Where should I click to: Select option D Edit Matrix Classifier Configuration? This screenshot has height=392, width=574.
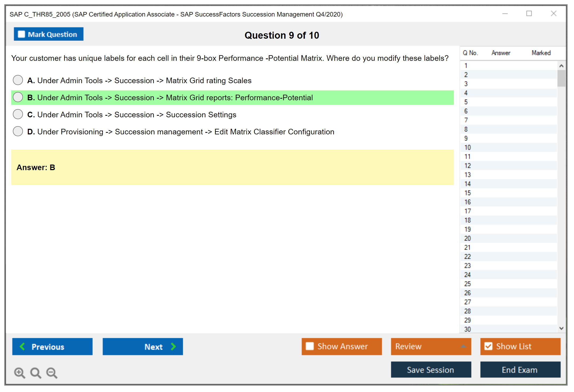tap(18, 131)
